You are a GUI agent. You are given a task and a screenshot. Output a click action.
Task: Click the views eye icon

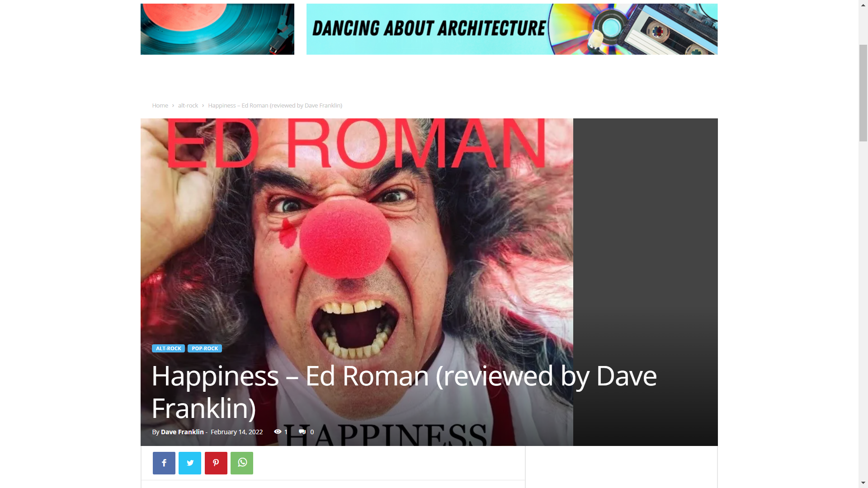(x=278, y=432)
